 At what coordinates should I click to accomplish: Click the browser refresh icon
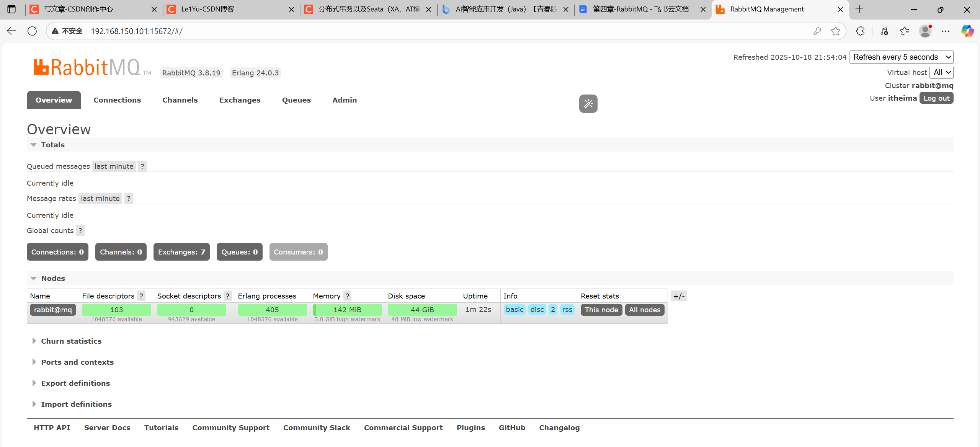[x=32, y=31]
